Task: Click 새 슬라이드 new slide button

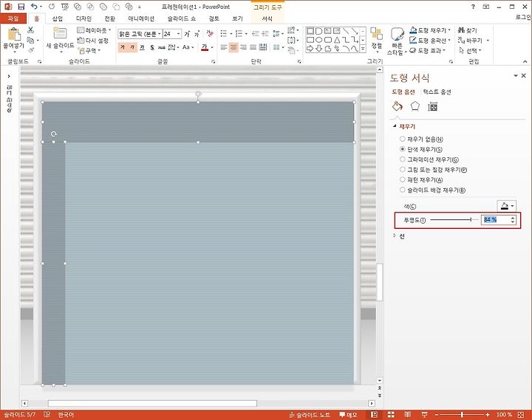Action: click(x=60, y=40)
